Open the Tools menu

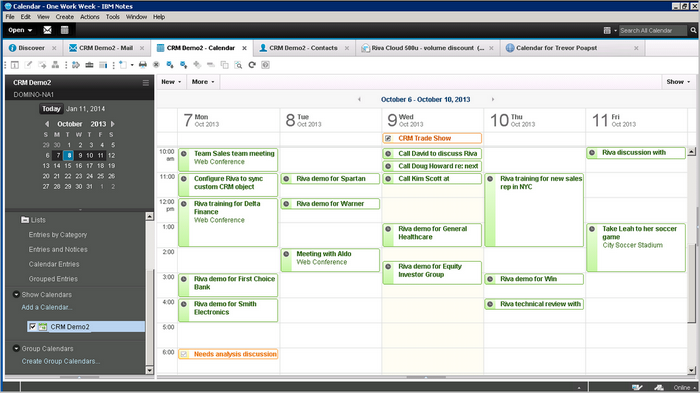click(x=112, y=17)
